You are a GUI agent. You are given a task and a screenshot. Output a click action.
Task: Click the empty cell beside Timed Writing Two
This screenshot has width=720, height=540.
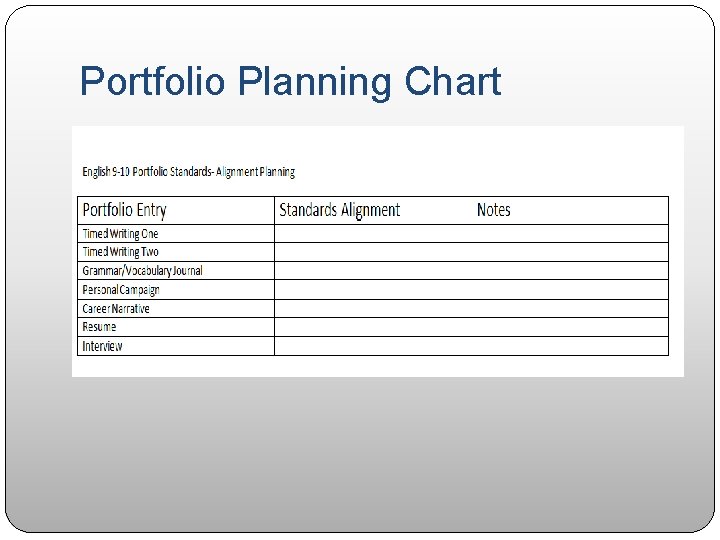pyautogui.click(x=470, y=252)
